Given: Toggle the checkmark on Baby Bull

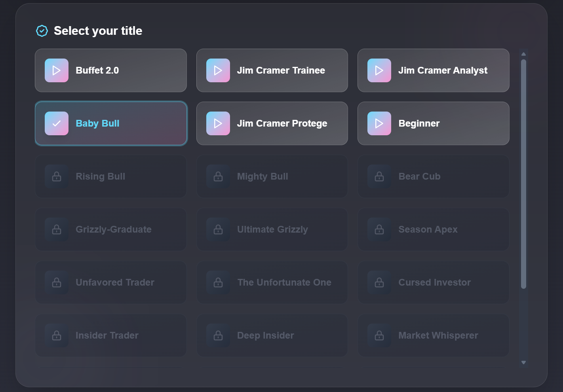Looking at the screenshot, I should (57, 123).
